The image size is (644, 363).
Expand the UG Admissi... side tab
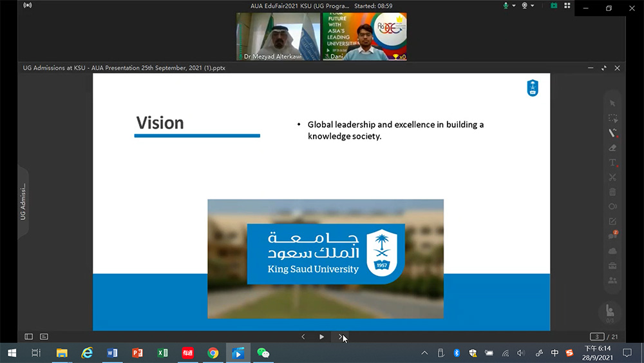(x=23, y=202)
